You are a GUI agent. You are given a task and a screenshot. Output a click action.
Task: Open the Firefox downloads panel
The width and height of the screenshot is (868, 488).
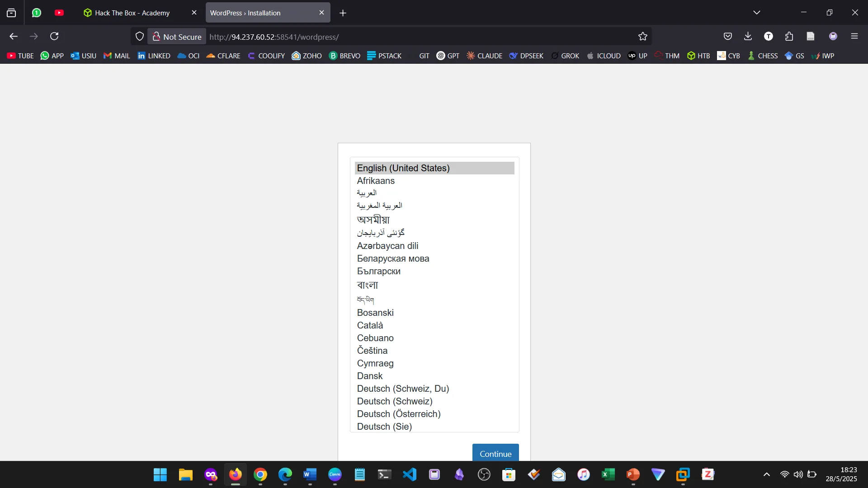[748, 36]
